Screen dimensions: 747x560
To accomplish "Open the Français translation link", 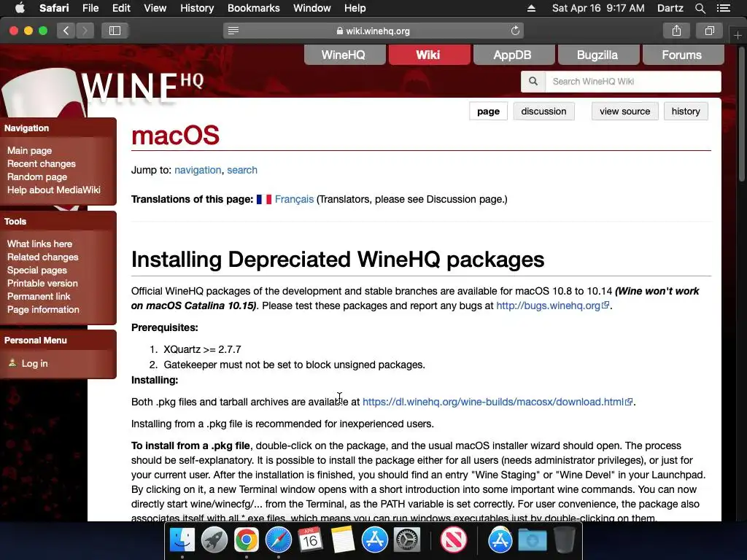I will [x=294, y=199].
